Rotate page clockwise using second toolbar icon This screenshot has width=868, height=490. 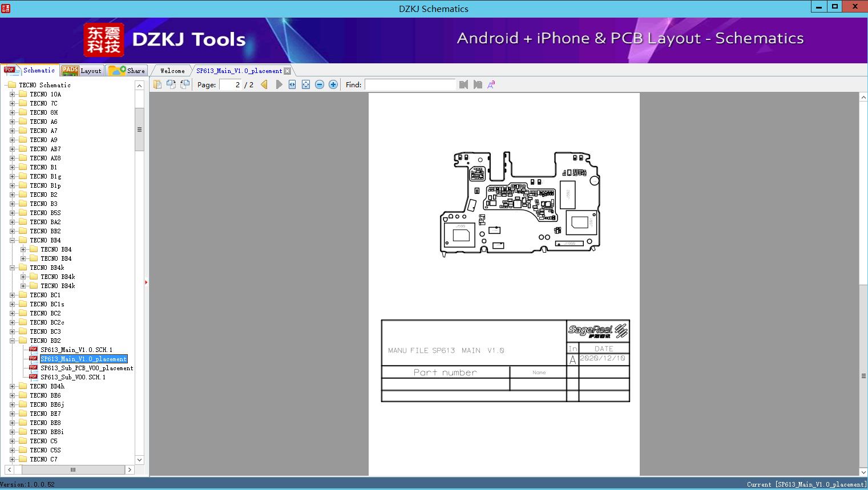171,84
